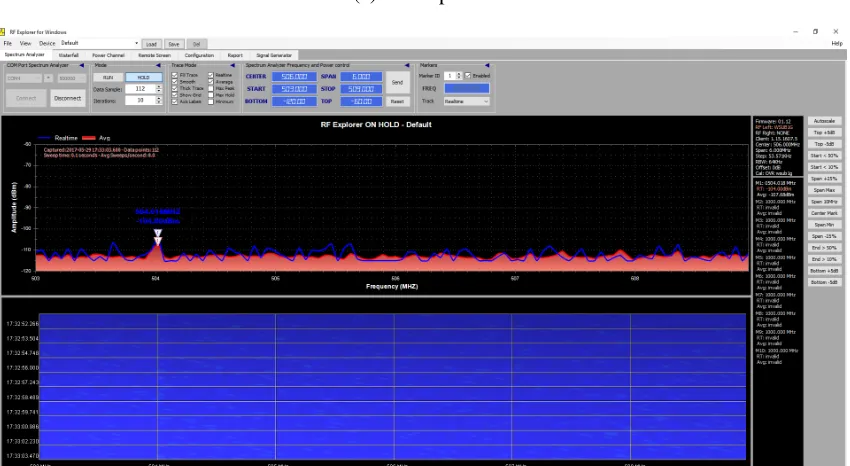Screen dimensions: 850x466
Task: Click the Data Sample value field
Action: (x=140, y=88)
